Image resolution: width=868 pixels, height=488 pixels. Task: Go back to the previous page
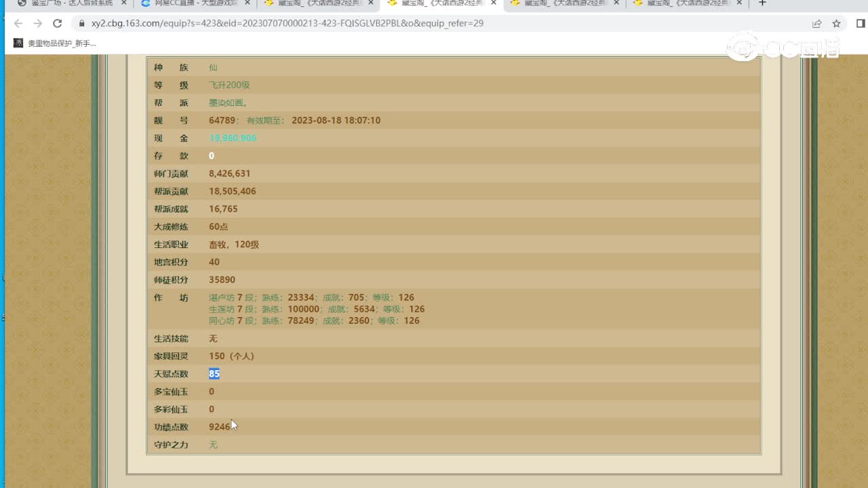(18, 23)
